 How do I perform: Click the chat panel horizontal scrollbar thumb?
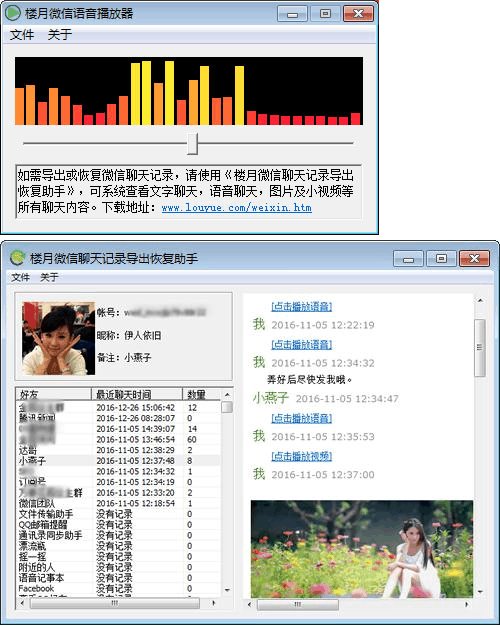pyautogui.click(x=298, y=604)
